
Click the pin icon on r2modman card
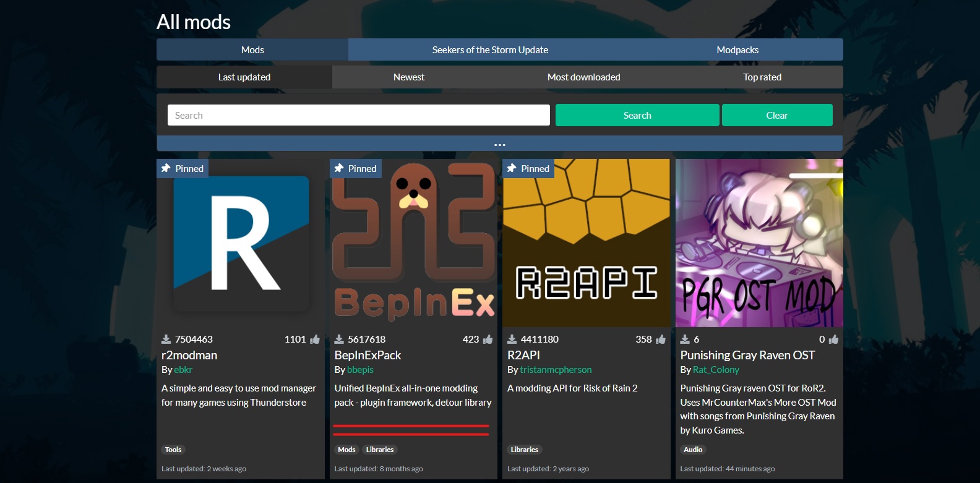pos(166,168)
